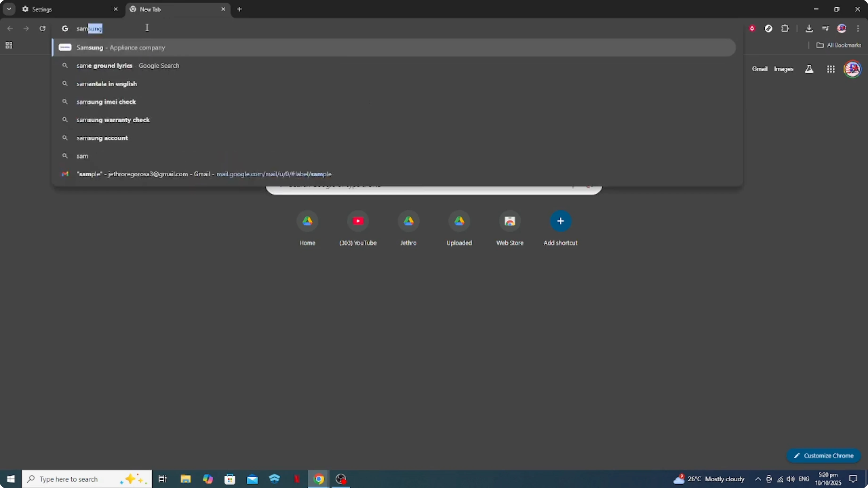
Task: Go forward with the forward arrow
Action: (26, 28)
